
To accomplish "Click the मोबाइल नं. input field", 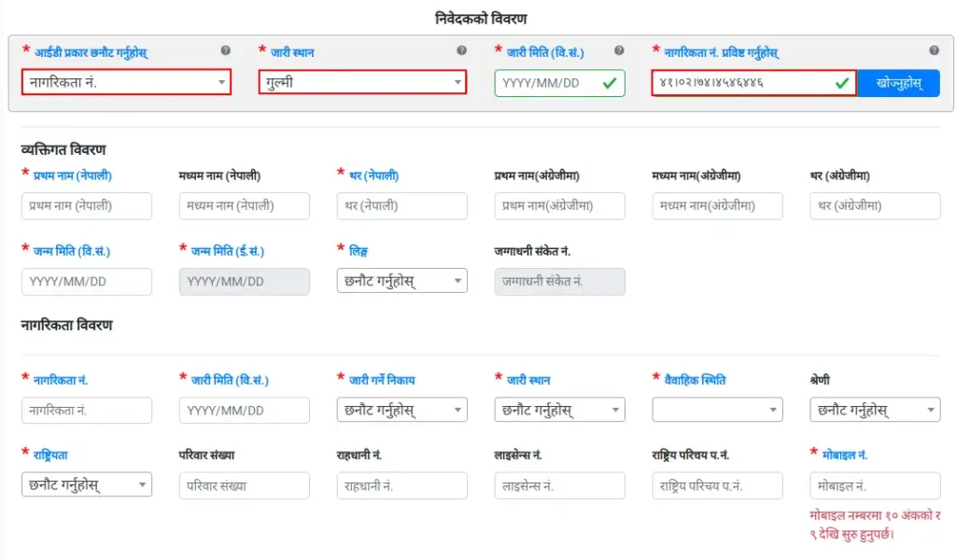I will 875,485.
